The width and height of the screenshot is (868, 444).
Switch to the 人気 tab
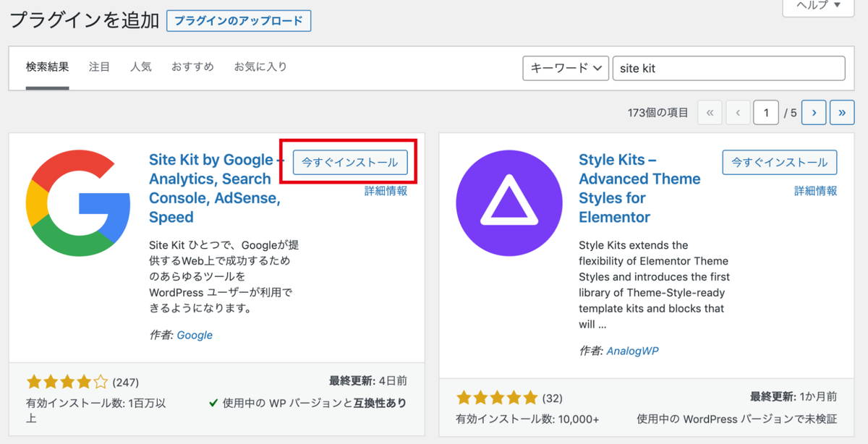point(141,67)
